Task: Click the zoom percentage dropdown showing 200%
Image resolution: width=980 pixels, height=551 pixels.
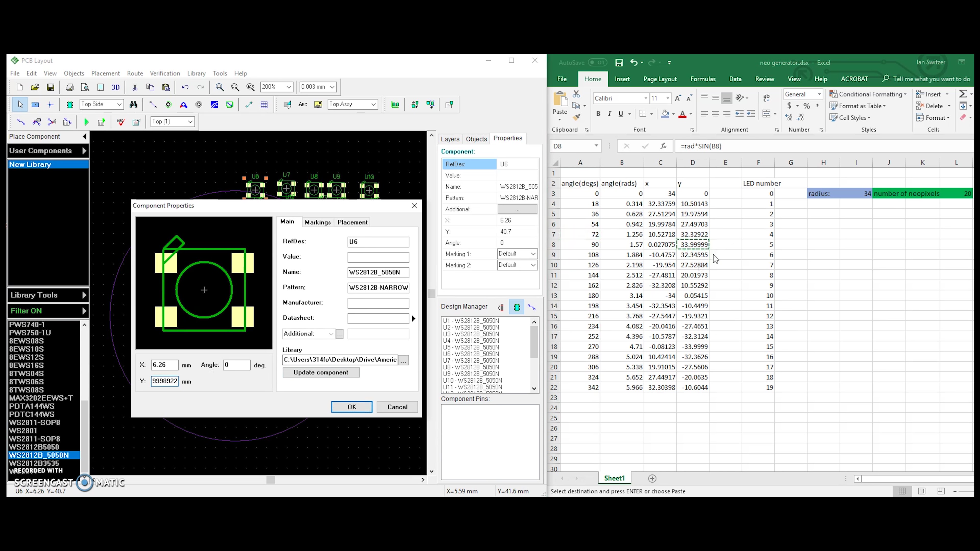Action: click(x=275, y=86)
